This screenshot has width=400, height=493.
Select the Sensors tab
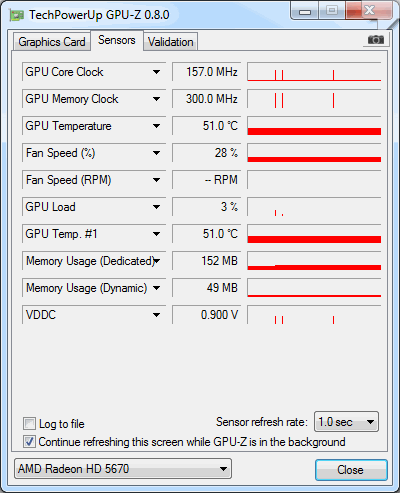pyautogui.click(x=117, y=40)
